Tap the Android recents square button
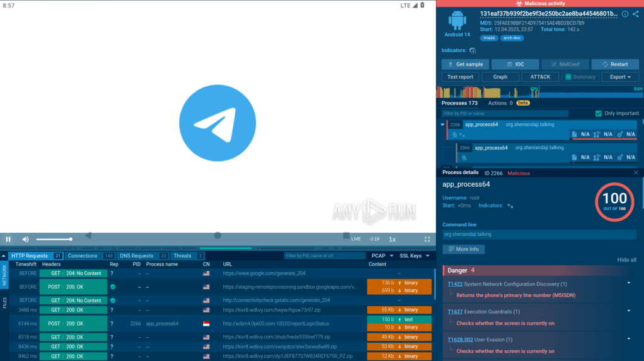This screenshot has width=644, height=361. click(346, 235)
